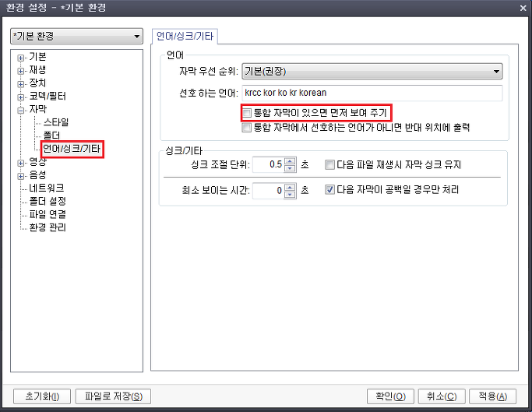This screenshot has width=532, height=412.
Task: Increase 최소 보이는 시간 with up arrow
Action: [x=290, y=187]
